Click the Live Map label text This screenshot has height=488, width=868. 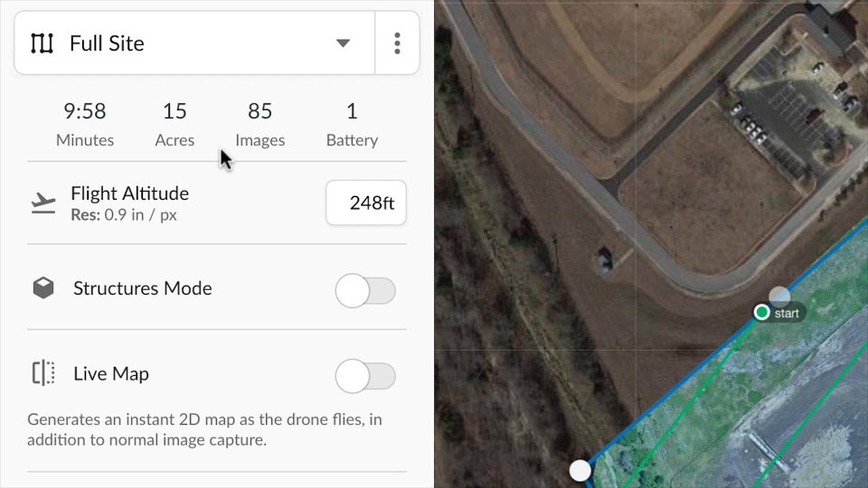111,373
